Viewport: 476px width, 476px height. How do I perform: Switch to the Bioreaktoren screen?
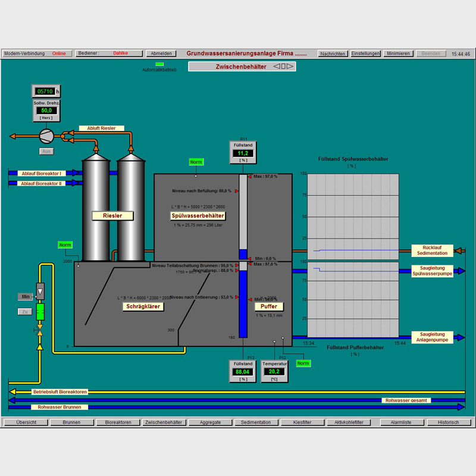[x=118, y=422]
